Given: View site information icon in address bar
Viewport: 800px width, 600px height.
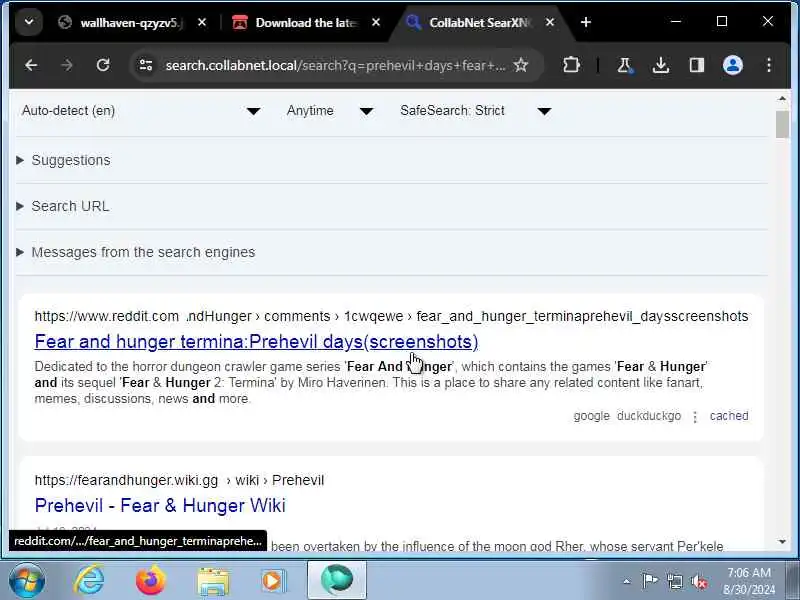Looking at the screenshot, I should (146, 65).
